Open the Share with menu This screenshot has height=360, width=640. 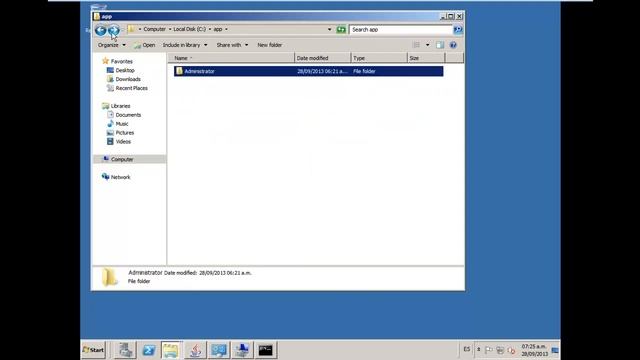(232, 45)
